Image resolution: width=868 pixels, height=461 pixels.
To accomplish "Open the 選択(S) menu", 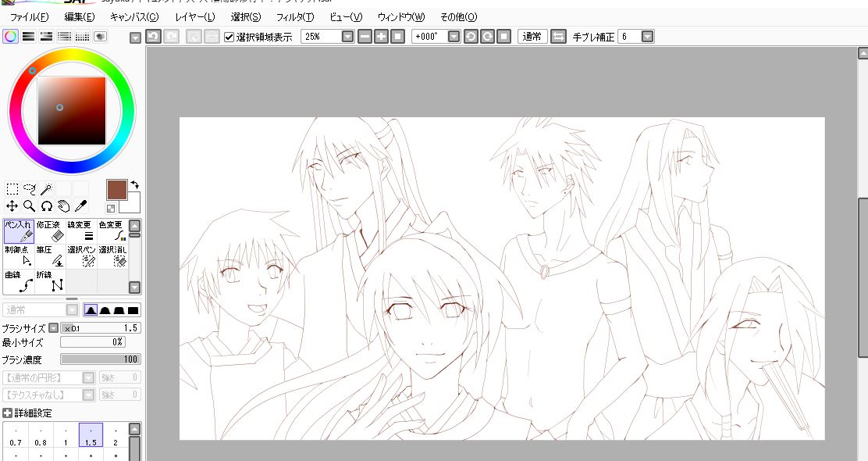I will [246, 17].
